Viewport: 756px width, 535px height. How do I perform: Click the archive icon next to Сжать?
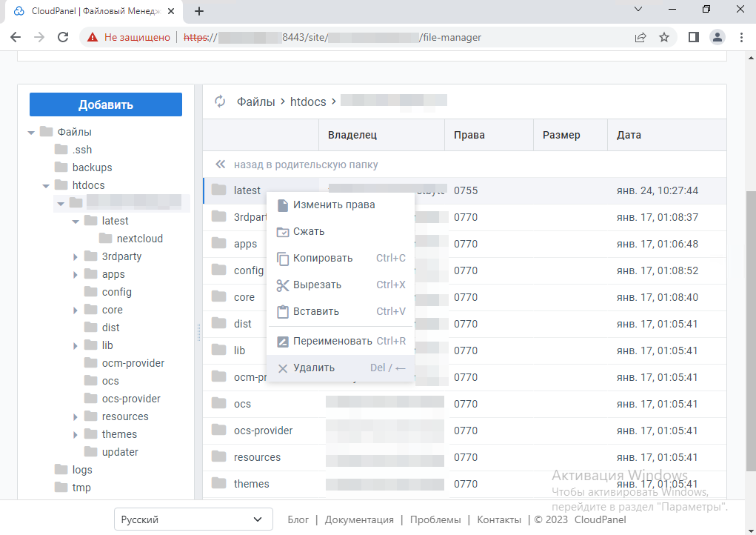coord(282,232)
